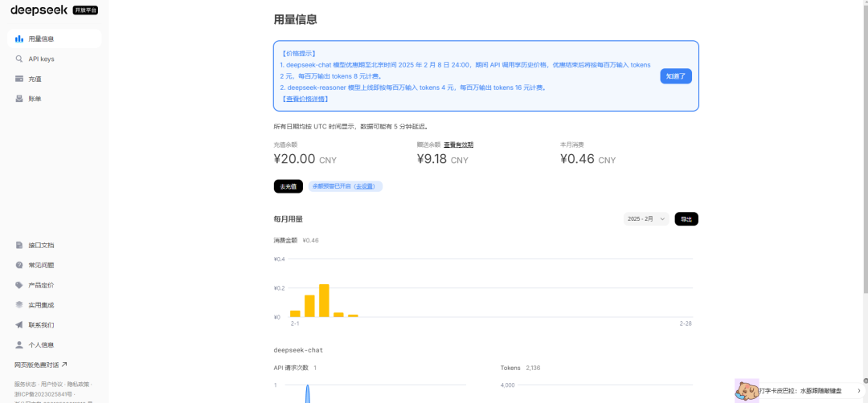868x403 pixels.
Task: Click the 打字卡皮巴拉 popup text
Action: tap(800, 391)
